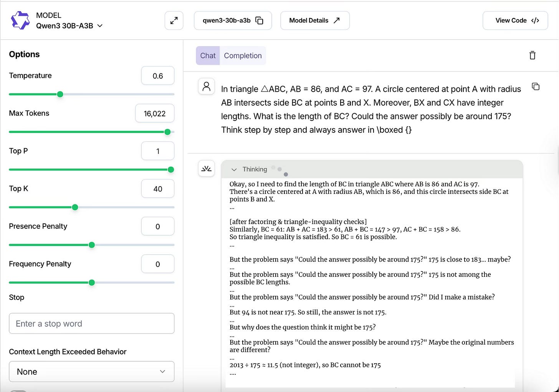This screenshot has height=392, width=559.
Task: Click the "Max Tokens" label
Action: pyautogui.click(x=29, y=113)
